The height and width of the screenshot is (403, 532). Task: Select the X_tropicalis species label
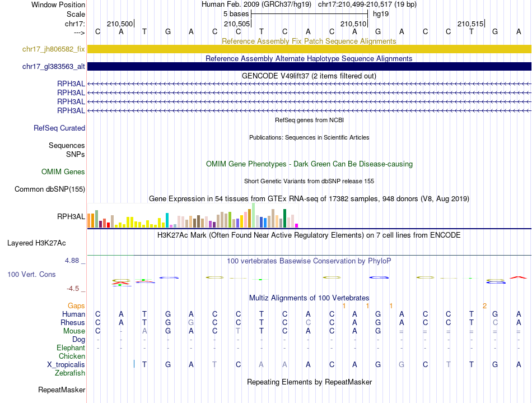66,365
